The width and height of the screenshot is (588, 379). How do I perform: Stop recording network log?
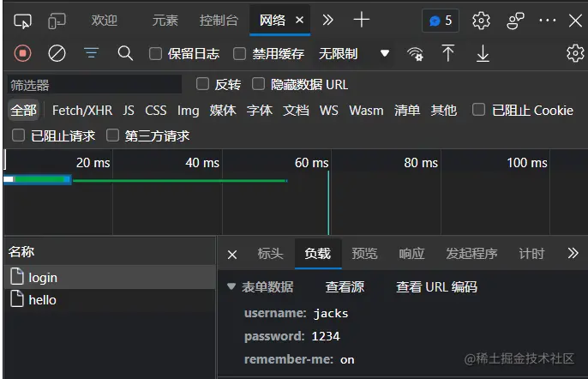click(22, 53)
